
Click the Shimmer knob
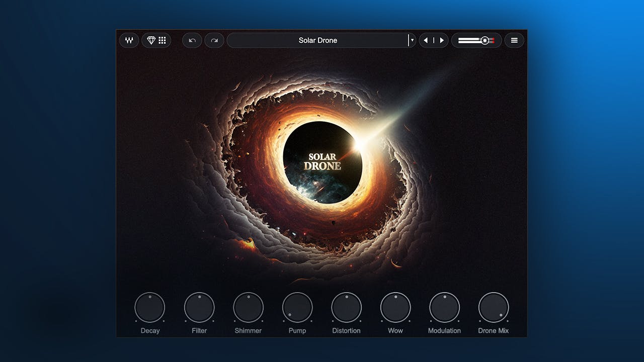248,307
